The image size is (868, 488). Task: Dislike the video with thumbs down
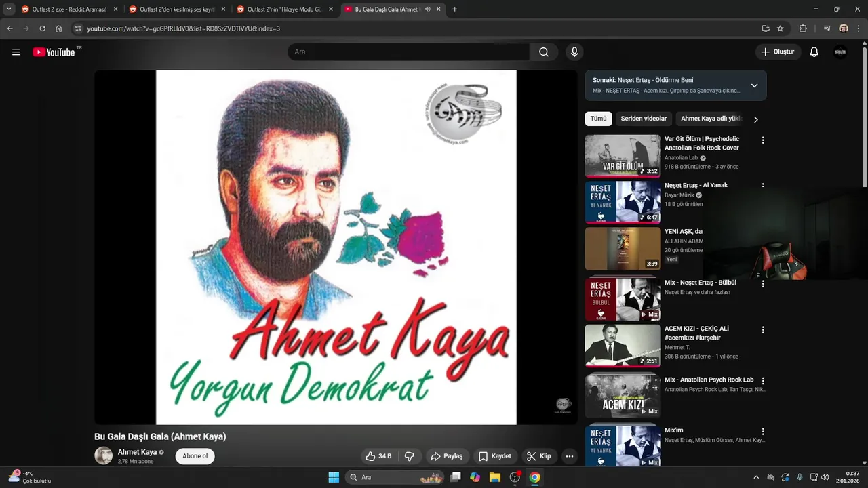click(x=409, y=456)
